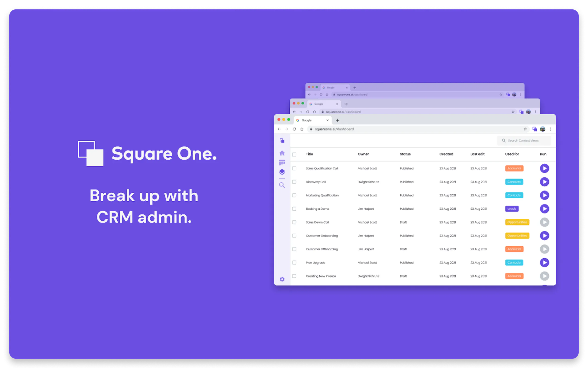The width and height of the screenshot is (588, 368).
Task: Click the Square One extension icon in toolbar
Action: tap(535, 129)
